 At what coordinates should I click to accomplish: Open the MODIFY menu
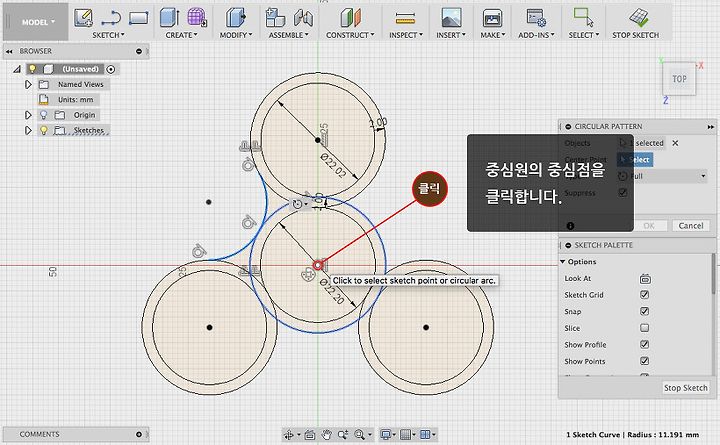[x=236, y=35]
